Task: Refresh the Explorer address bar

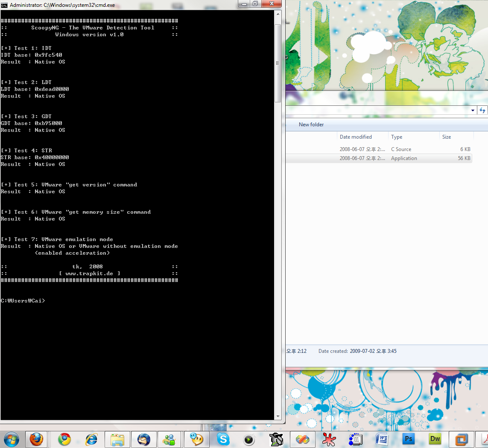Action: click(x=482, y=110)
